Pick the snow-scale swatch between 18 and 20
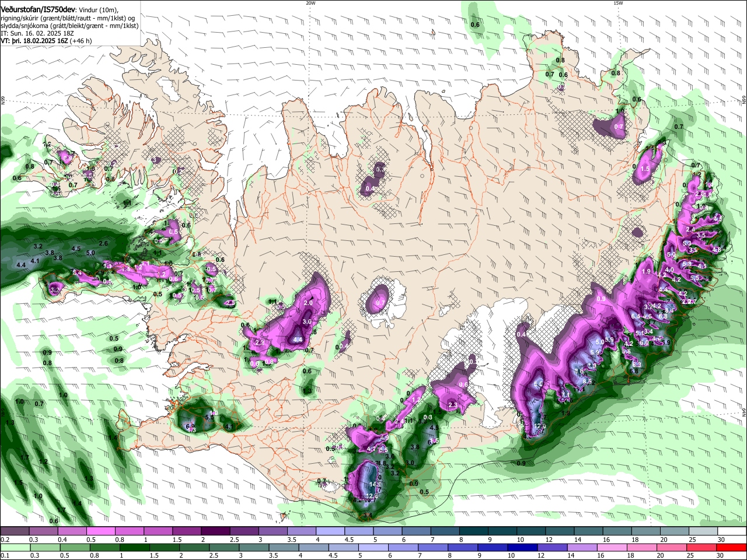Image resolution: width=747 pixels, height=560 pixels. (646, 531)
